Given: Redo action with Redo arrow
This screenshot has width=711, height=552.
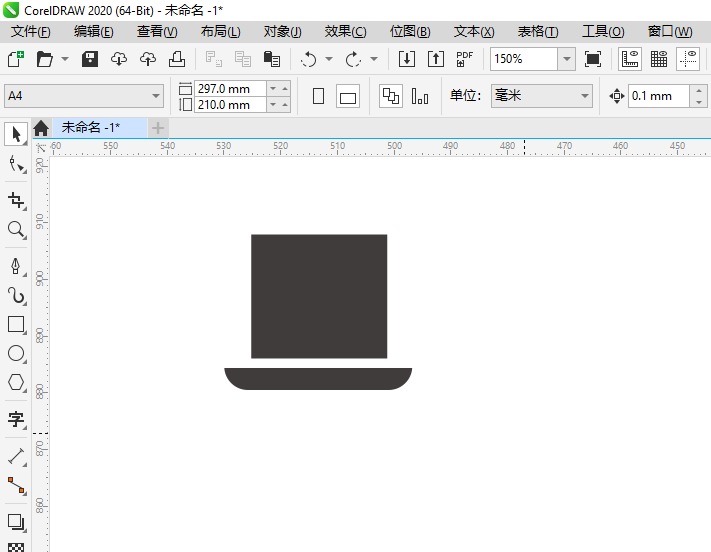Looking at the screenshot, I should click(354, 59).
